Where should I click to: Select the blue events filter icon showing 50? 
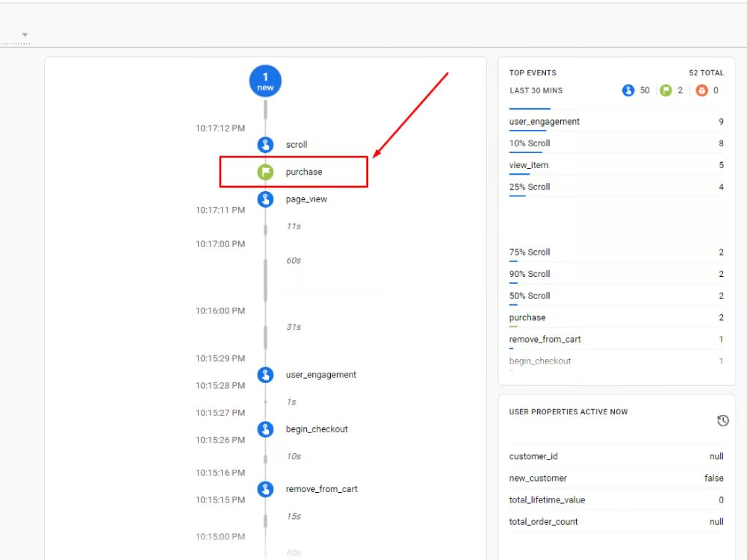tap(628, 90)
